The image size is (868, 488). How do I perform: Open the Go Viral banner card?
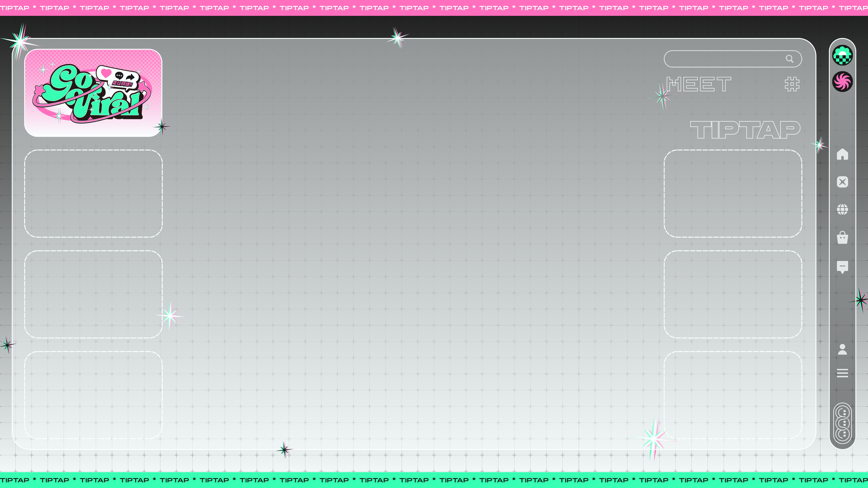(93, 93)
